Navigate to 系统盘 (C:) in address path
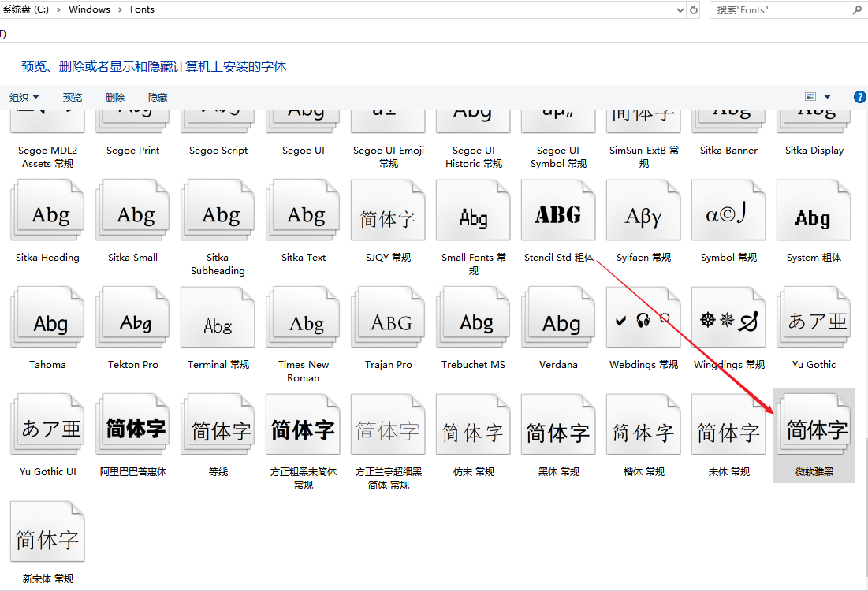Image resolution: width=868 pixels, height=591 pixels. (x=25, y=9)
